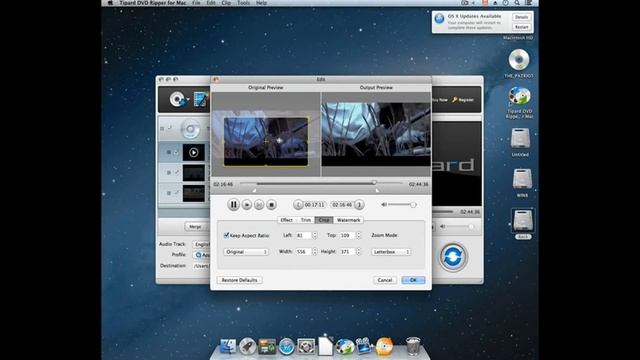Open the Watermark tab
This screenshot has width=640, height=360.
348,220
